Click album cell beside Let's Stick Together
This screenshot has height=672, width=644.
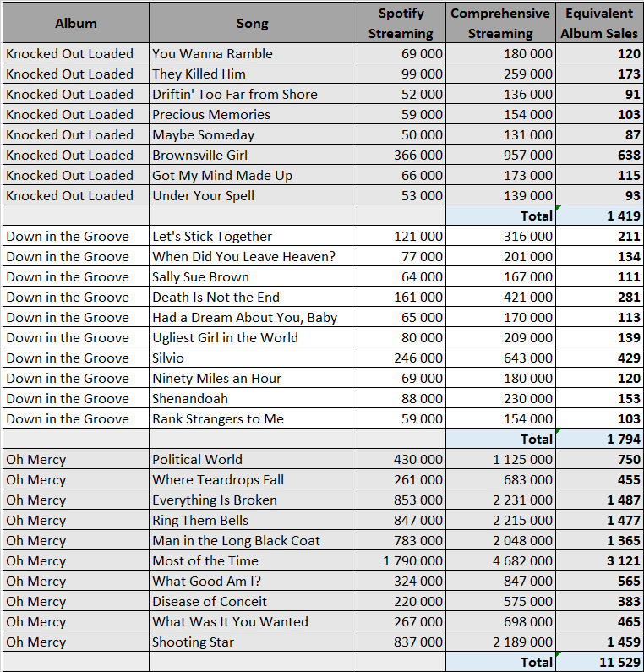pyautogui.click(x=76, y=236)
